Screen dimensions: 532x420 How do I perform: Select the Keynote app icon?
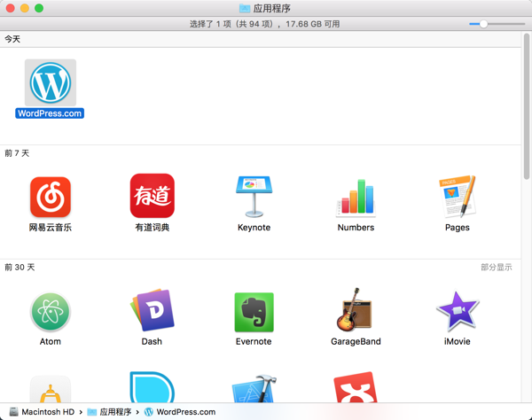254,197
